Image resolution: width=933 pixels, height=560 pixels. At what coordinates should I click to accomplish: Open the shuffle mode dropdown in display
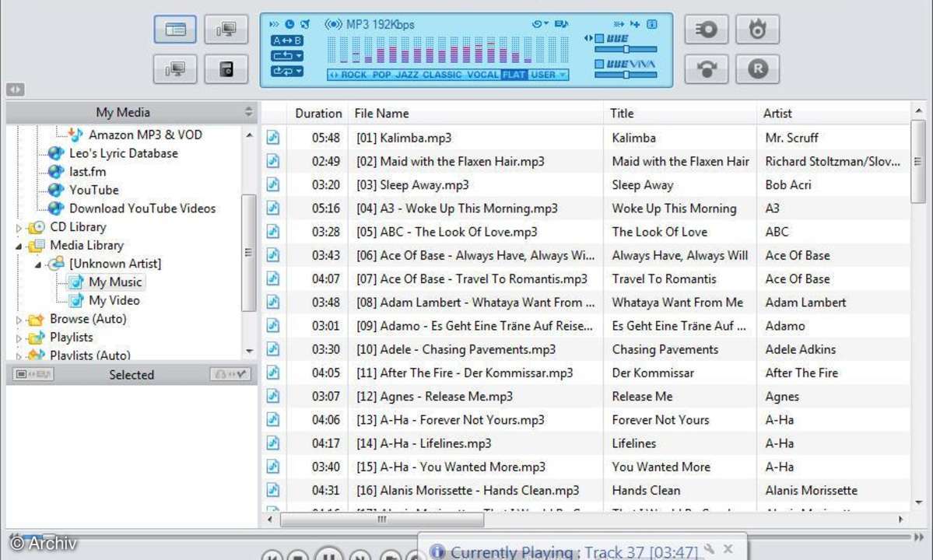(x=287, y=72)
